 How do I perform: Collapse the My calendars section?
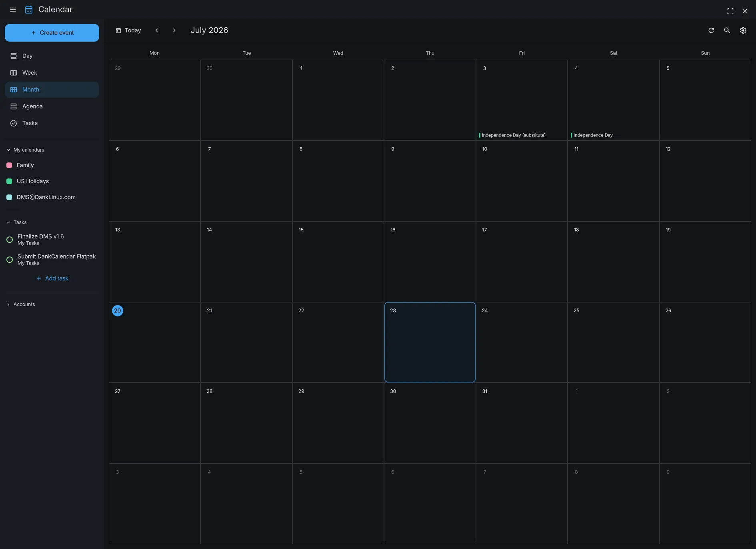coord(8,150)
